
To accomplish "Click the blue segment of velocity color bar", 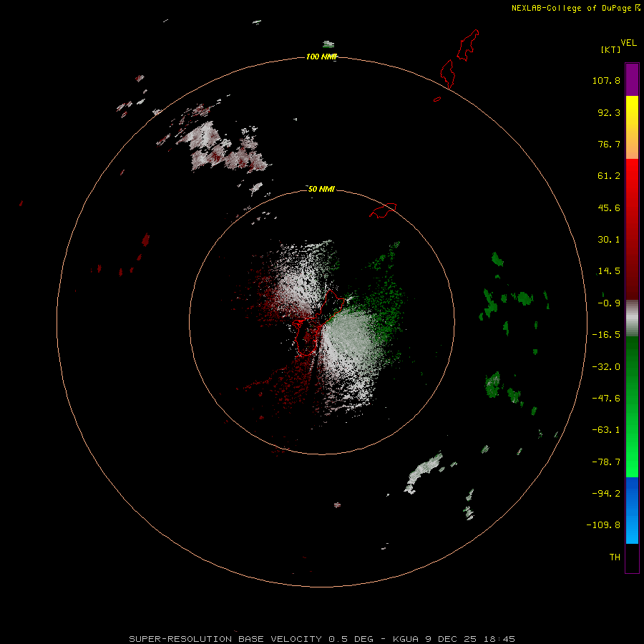I will pos(632,510).
